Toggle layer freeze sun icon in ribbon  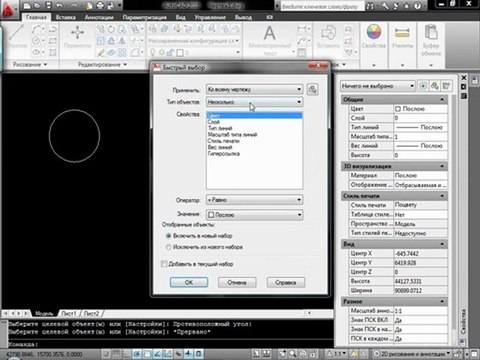coord(161,52)
